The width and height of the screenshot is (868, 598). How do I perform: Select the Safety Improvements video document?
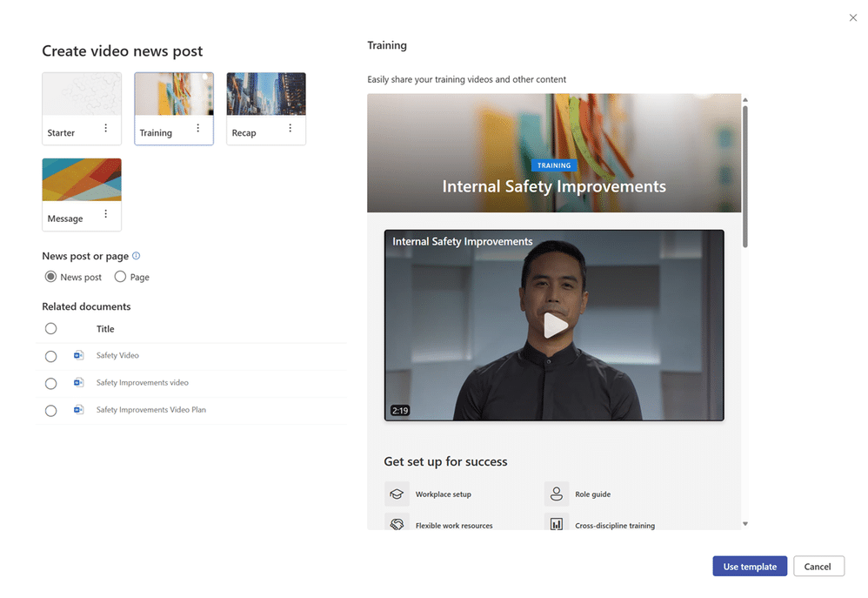coord(50,383)
